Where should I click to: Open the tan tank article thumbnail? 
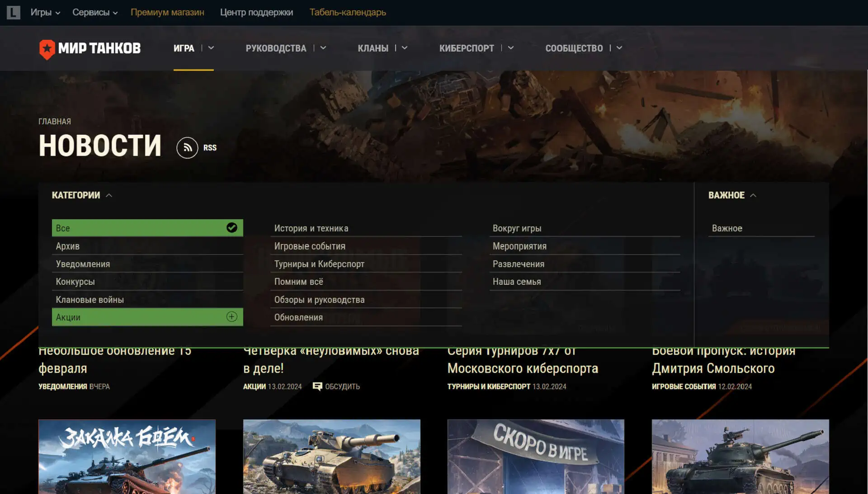coord(332,456)
